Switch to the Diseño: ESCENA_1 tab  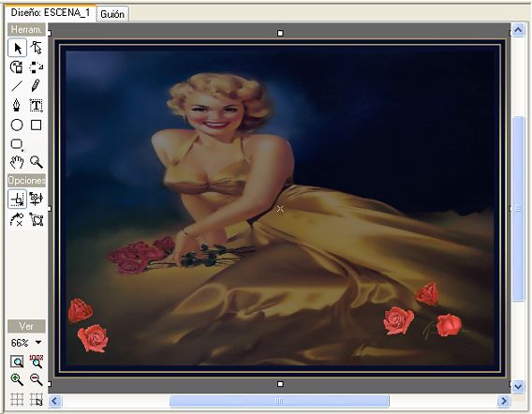pos(51,13)
